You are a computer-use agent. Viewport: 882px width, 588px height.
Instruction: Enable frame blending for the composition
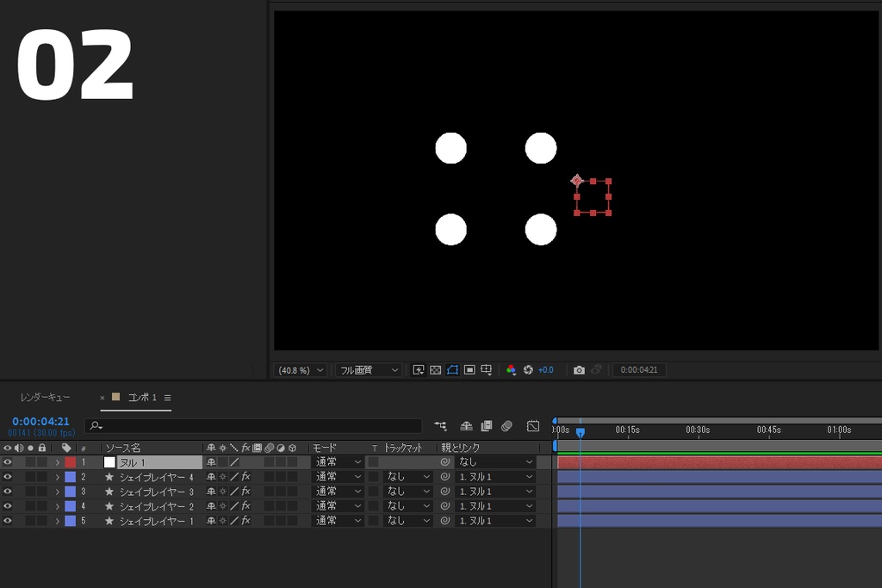(487, 426)
